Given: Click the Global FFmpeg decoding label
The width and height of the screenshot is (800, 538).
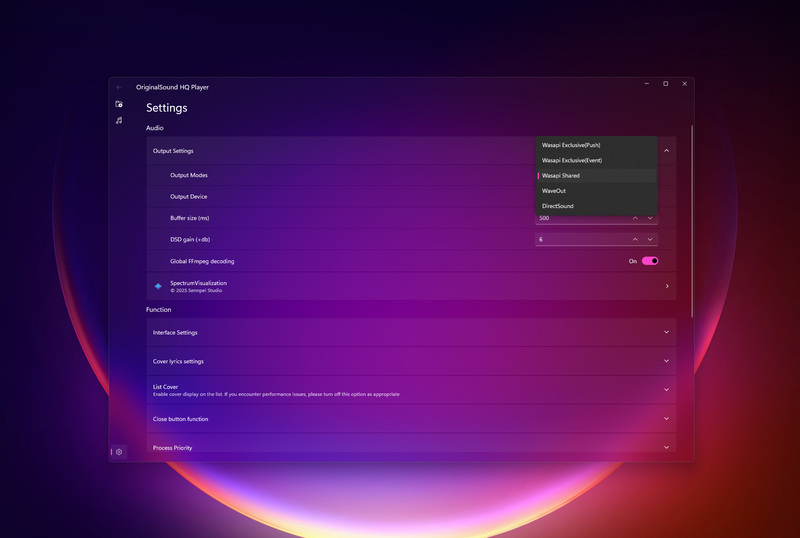Looking at the screenshot, I should click(202, 261).
